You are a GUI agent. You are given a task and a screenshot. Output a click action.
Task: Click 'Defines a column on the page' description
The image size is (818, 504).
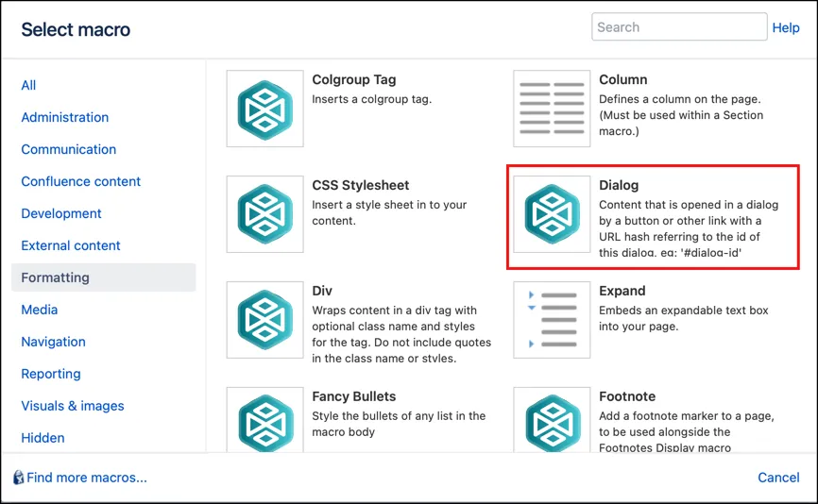coord(681,115)
